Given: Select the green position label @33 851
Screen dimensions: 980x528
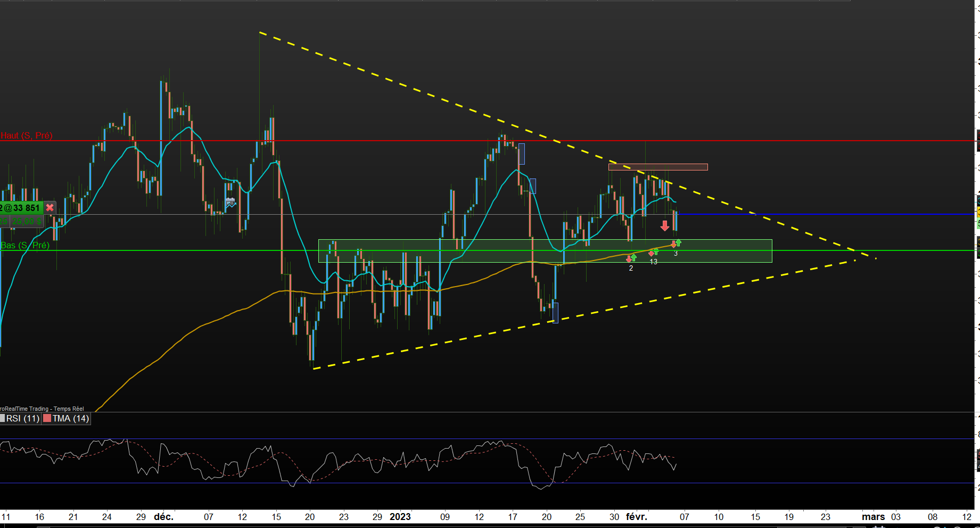Looking at the screenshot, I should click(21, 208).
